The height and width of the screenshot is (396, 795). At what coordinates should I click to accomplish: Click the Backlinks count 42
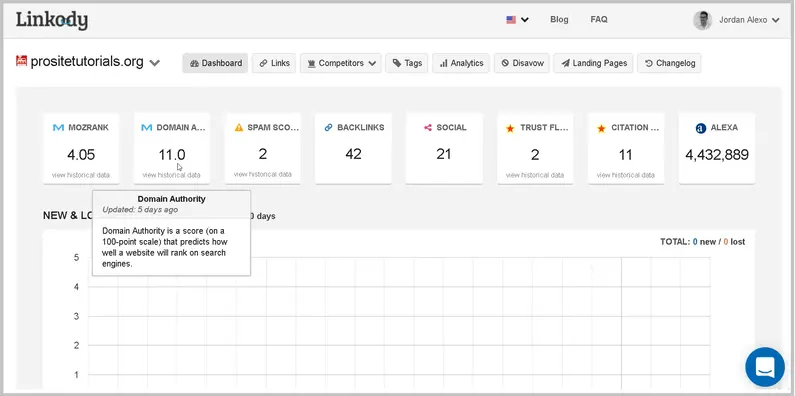tap(353, 154)
